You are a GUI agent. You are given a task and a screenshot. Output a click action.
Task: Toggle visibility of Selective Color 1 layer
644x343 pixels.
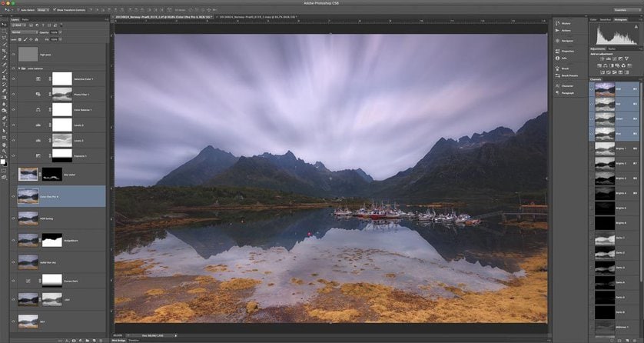tap(14, 78)
